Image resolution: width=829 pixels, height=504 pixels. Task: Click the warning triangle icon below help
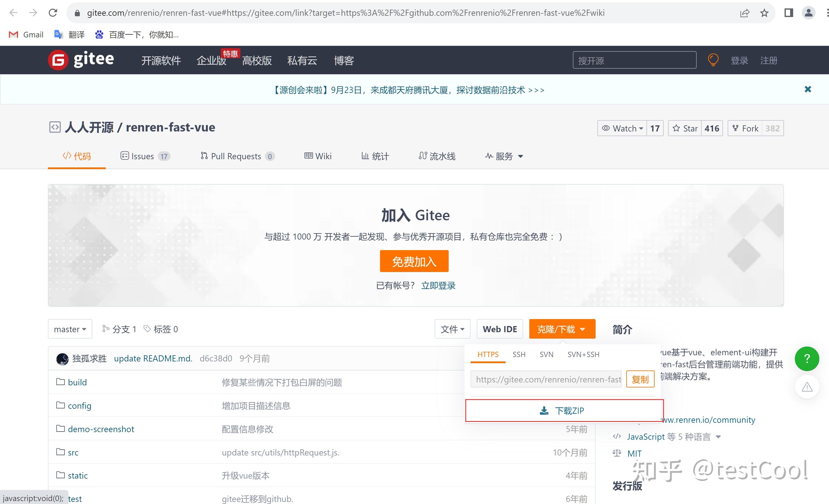[807, 387]
